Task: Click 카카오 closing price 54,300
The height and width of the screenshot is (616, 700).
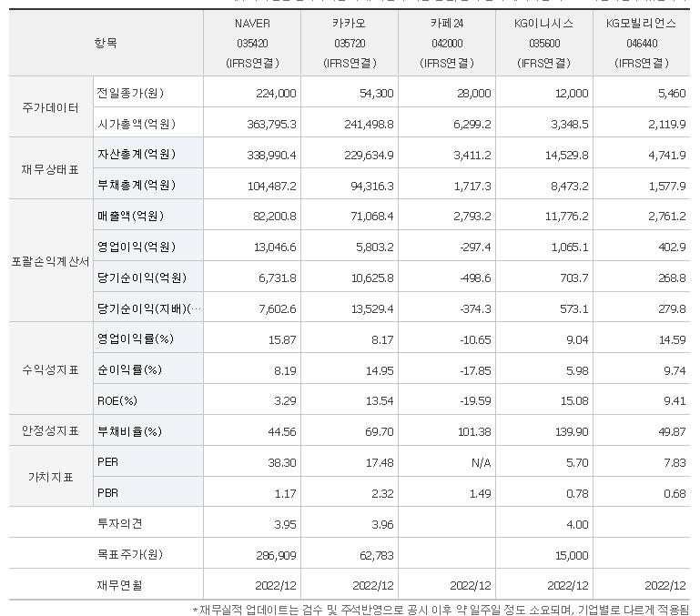Action: (x=377, y=93)
